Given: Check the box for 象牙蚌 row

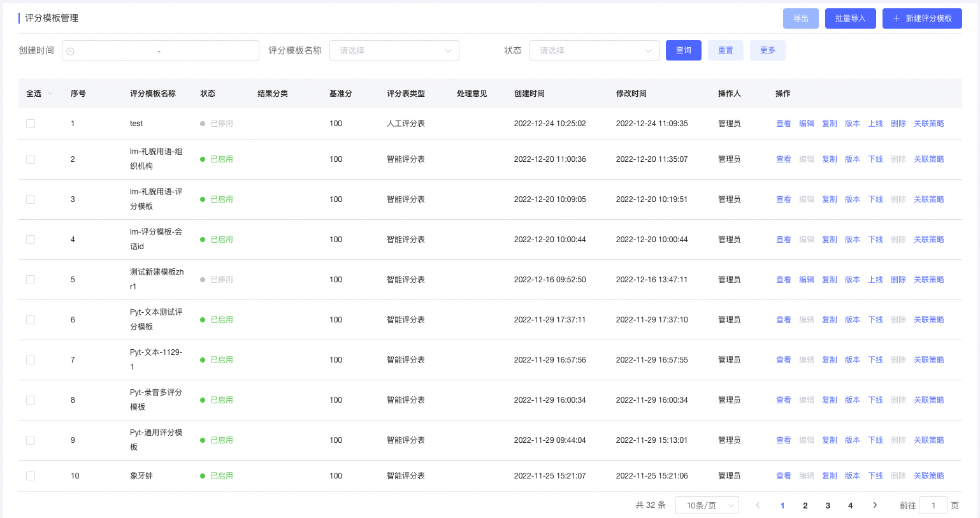Looking at the screenshot, I should click(31, 476).
